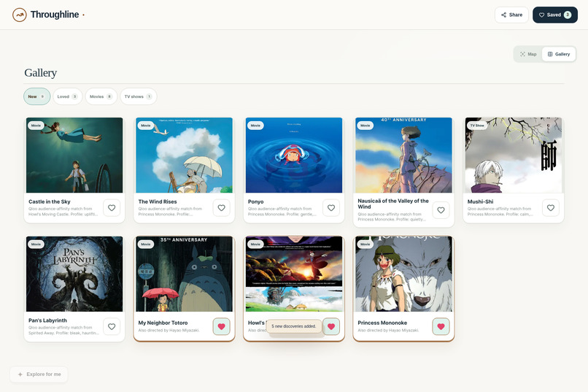
Task: Open the Mushi-Shi poster image
Action: (514, 155)
